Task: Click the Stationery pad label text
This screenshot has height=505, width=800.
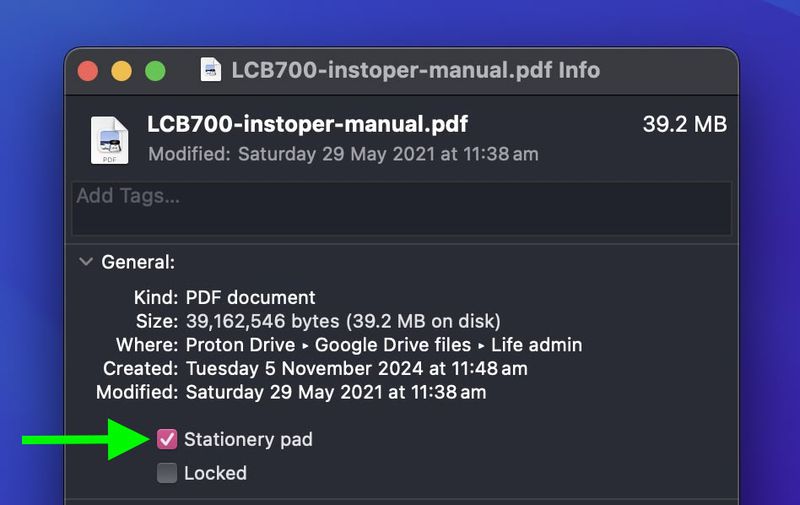Action: pyautogui.click(x=248, y=439)
